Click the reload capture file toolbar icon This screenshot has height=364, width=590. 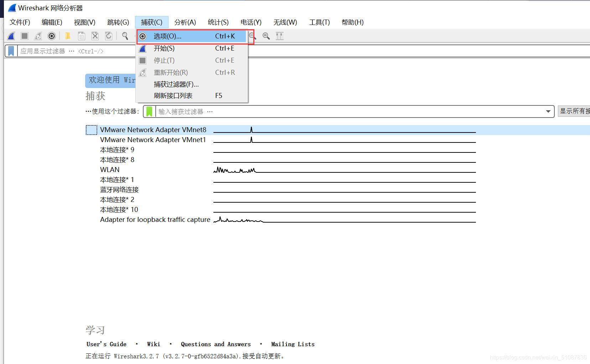(109, 36)
